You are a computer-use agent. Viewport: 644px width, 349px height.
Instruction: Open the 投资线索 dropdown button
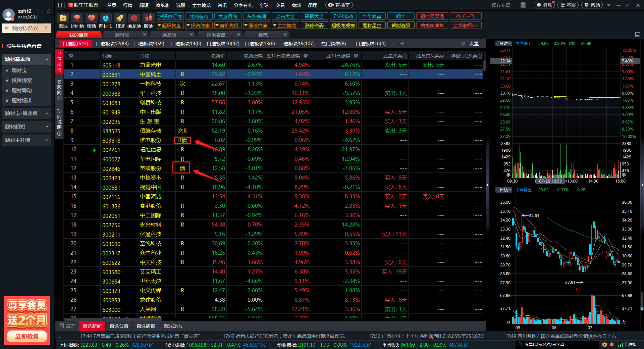199,26
